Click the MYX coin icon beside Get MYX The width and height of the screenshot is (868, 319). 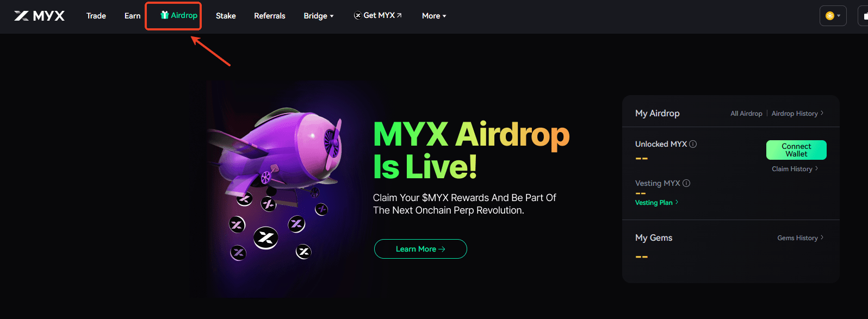pyautogui.click(x=357, y=15)
